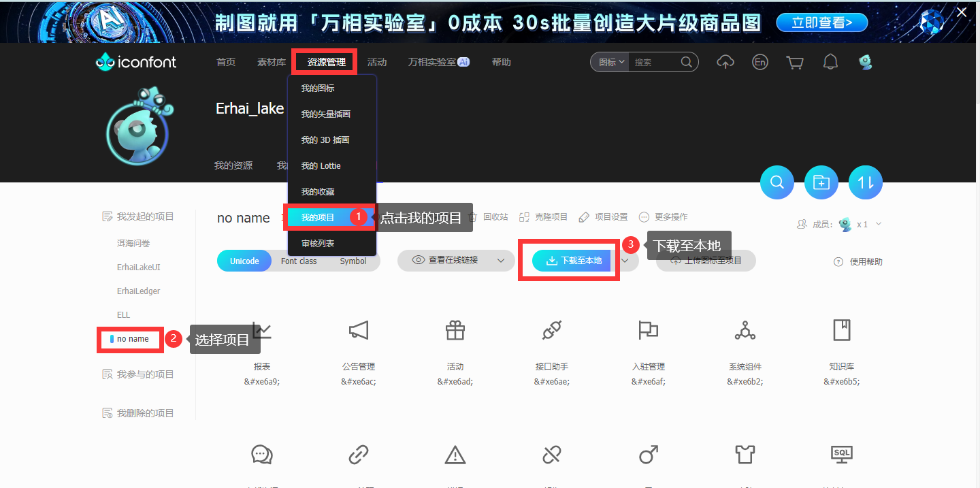980x488 pixels.
Task: Click the 下载至本地 button
Action: click(x=574, y=261)
